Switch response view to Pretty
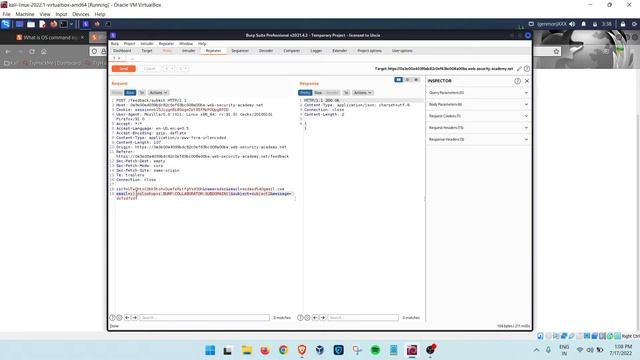This screenshot has height=360, width=640. click(305, 93)
